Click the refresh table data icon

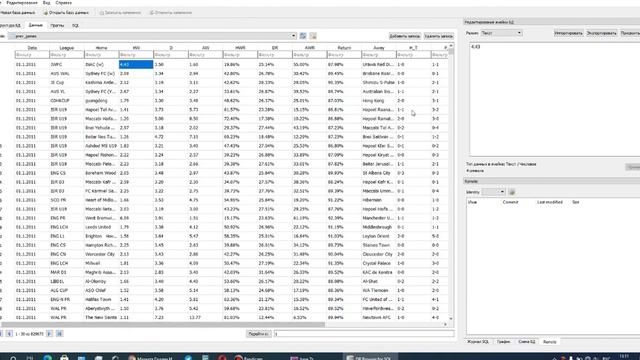click(x=303, y=36)
